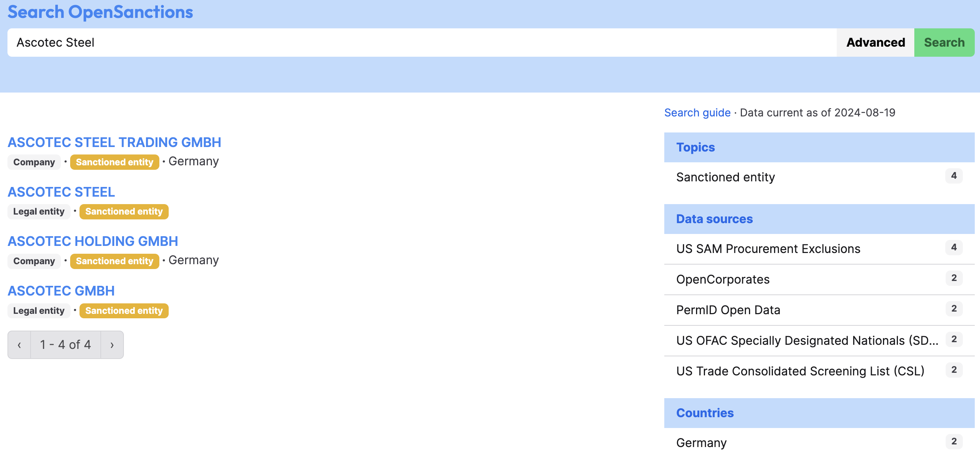Filter by US OFAC Specially Designated Nationals
The height and width of the screenshot is (453, 980).
pyautogui.click(x=819, y=341)
